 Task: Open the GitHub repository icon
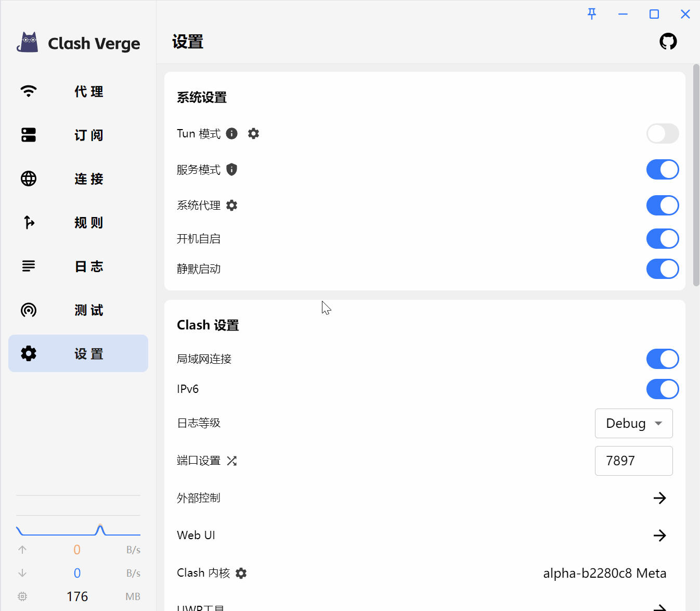point(668,41)
